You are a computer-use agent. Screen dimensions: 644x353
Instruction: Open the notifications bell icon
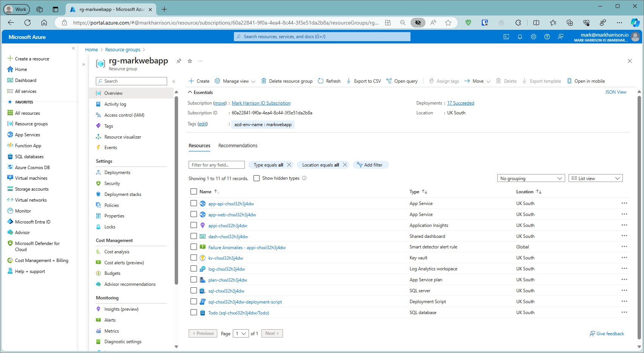pyautogui.click(x=520, y=37)
